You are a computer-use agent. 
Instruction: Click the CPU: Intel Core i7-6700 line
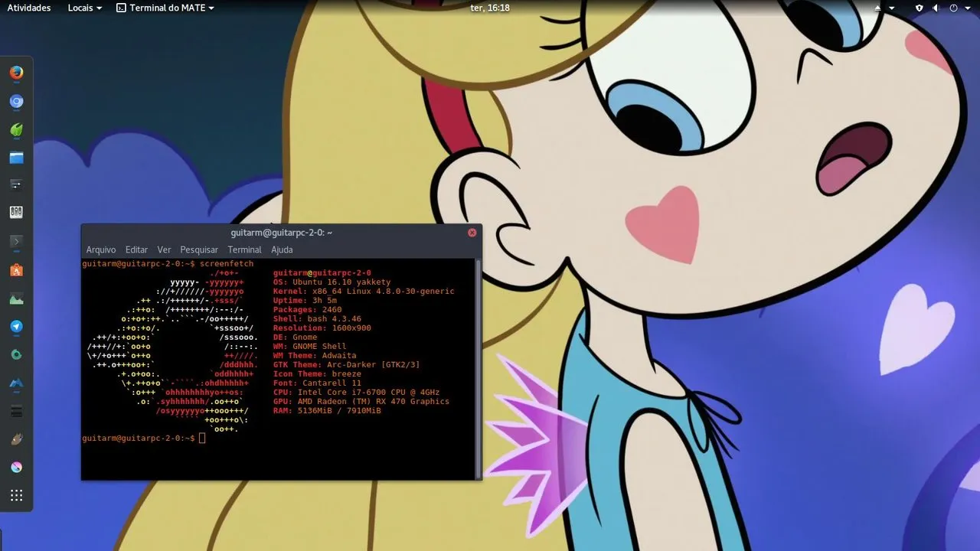tap(357, 393)
